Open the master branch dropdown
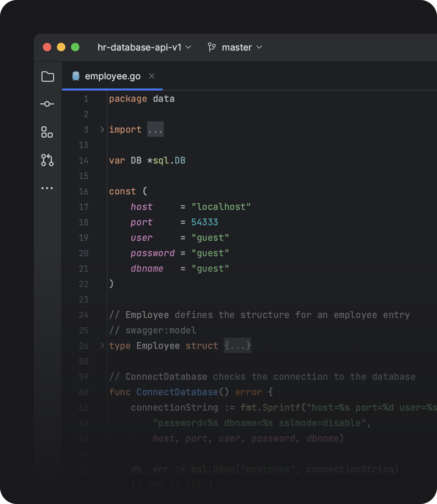The width and height of the screenshot is (437, 504). 242,47
